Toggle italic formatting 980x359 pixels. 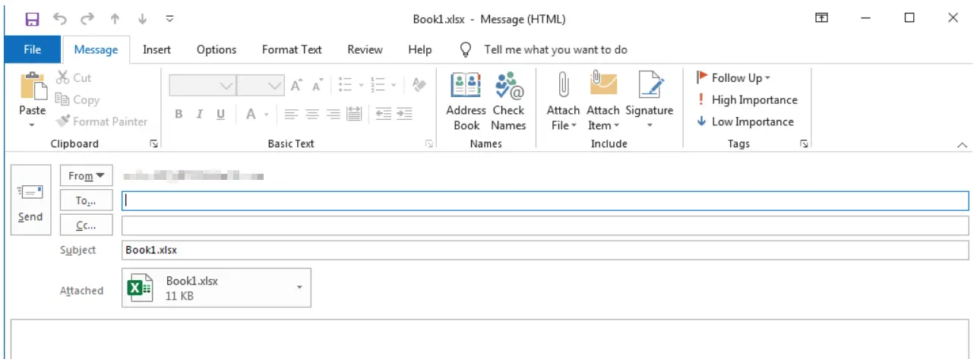pyautogui.click(x=200, y=114)
